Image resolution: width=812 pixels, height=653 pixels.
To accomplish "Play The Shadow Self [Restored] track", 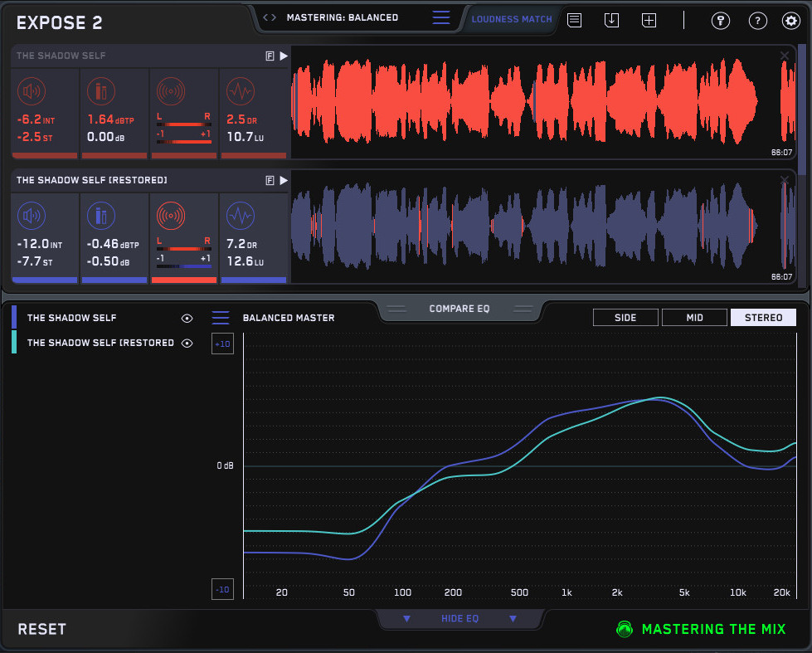I will click(284, 180).
